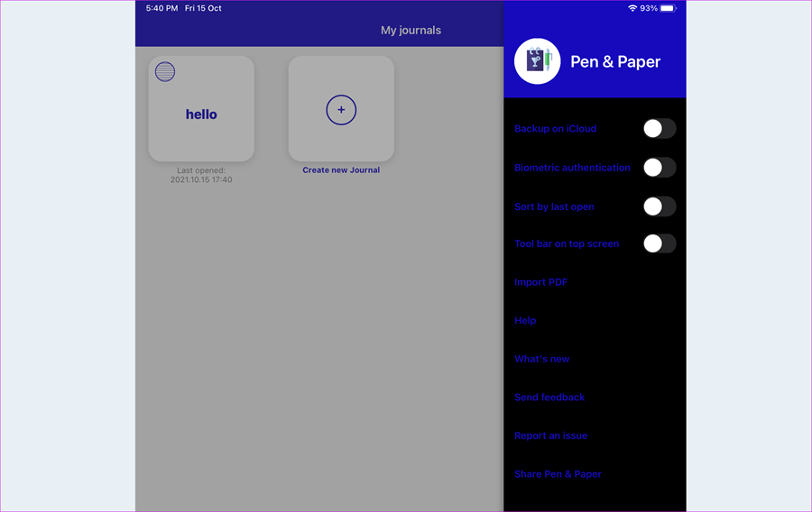
Task: Enable Biometric authentication switch
Action: coord(660,168)
